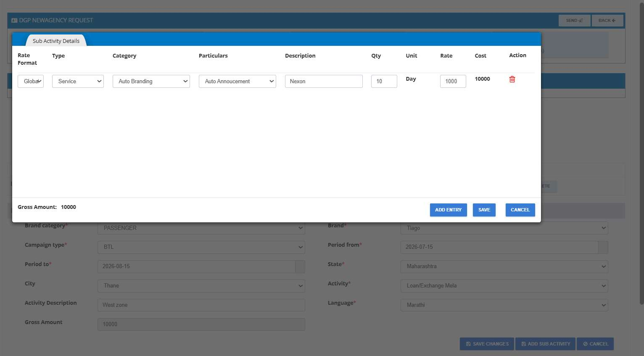Click the blue CANCEL button in the dialog
This screenshot has width=644, height=356.
click(520, 210)
